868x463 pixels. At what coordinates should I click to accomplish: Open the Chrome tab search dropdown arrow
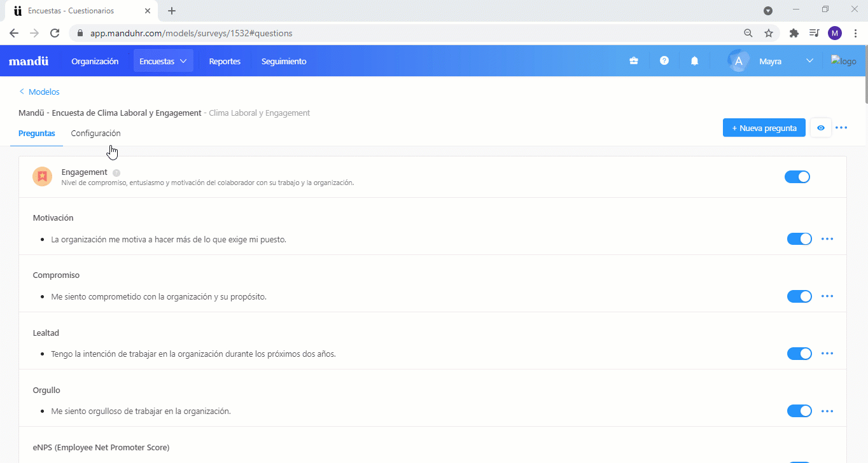point(768,11)
